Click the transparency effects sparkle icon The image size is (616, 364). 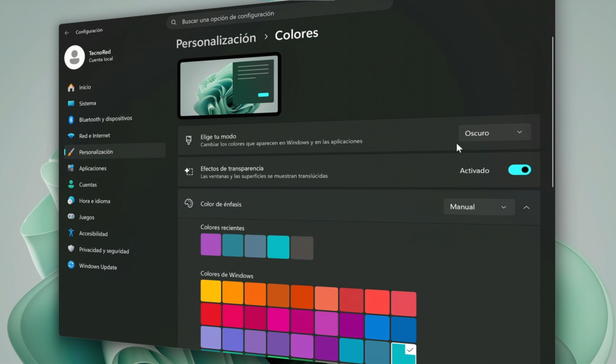pos(189,171)
